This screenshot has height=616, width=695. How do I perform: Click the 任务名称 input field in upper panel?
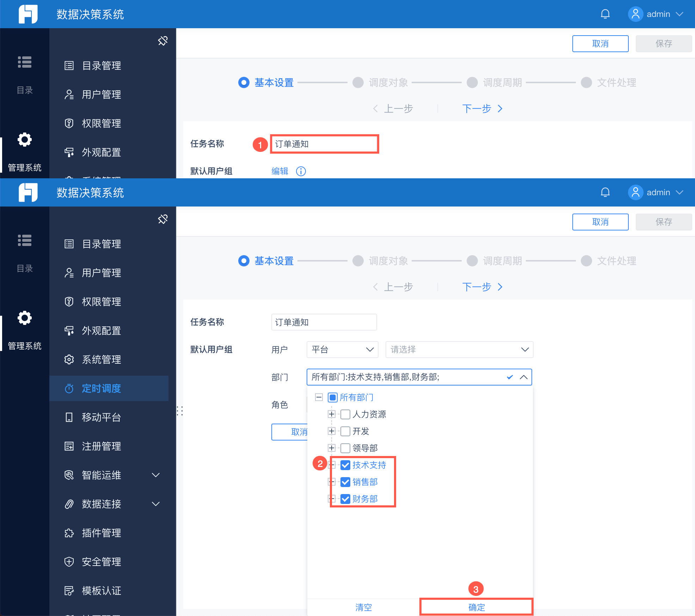(x=324, y=144)
